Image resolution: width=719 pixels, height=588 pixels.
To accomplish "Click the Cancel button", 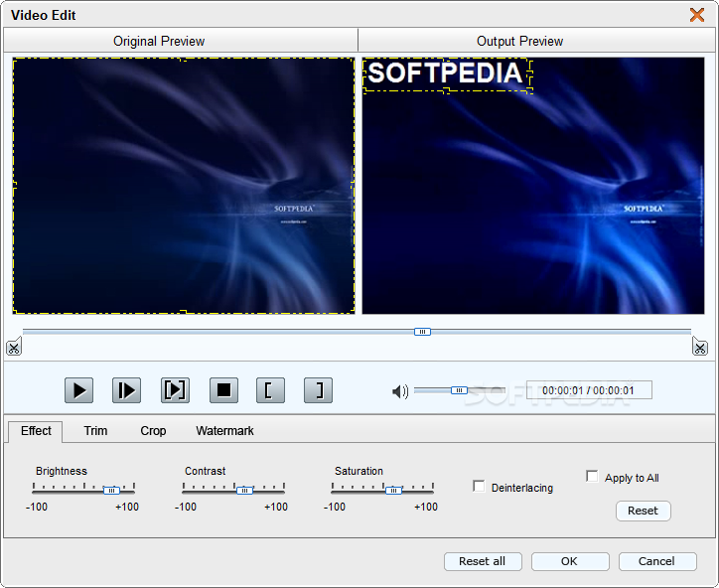I will (x=657, y=561).
